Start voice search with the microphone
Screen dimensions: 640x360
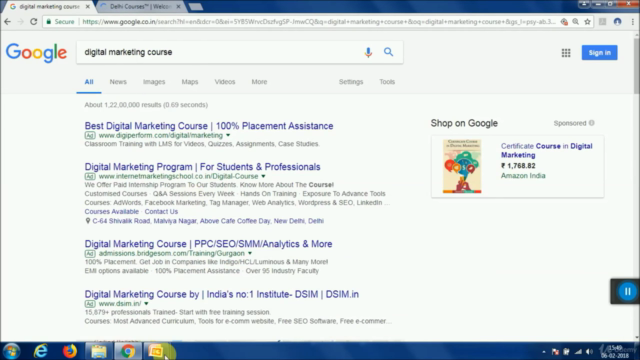click(x=368, y=52)
